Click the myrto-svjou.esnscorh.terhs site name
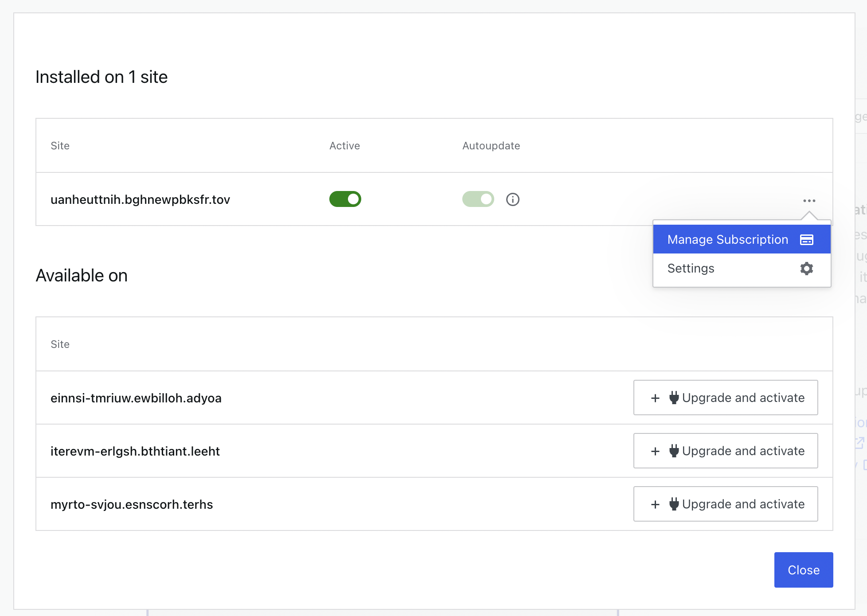Image resolution: width=867 pixels, height=616 pixels. coord(132,505)
